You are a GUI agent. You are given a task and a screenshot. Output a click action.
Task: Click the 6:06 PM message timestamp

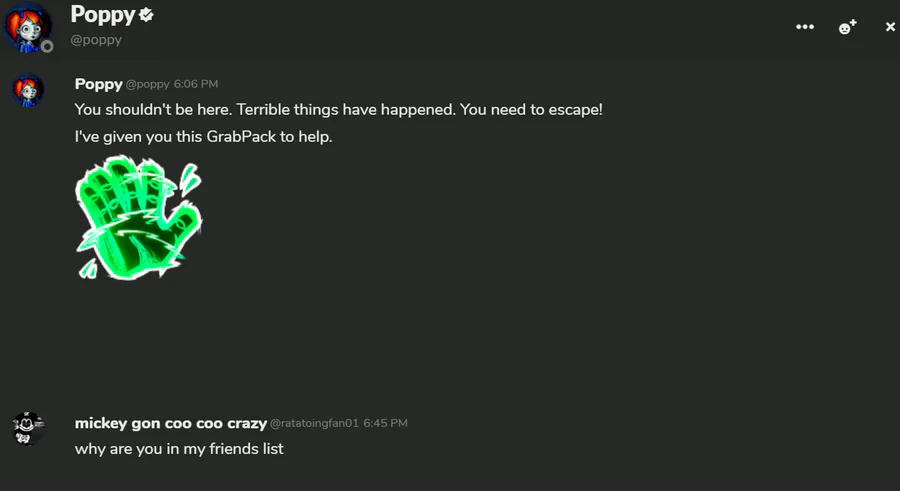[196, 85]
